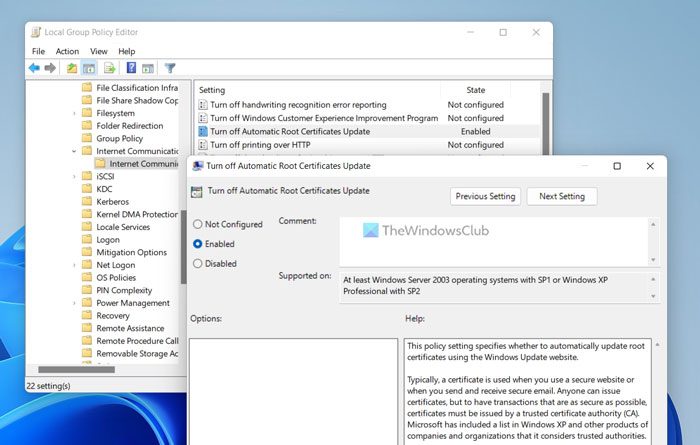The image size is (700, 445).
Task: Click policy icon of Turn off printing over HTTP
Action: click(x=203, y=145)
